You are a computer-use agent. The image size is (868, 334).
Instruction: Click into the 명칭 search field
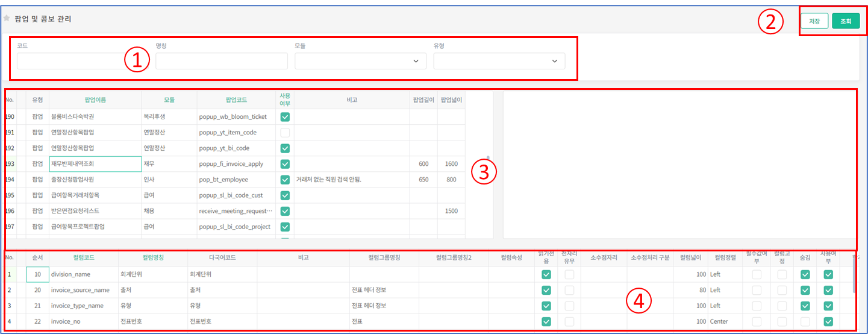(x=222, y=61)
